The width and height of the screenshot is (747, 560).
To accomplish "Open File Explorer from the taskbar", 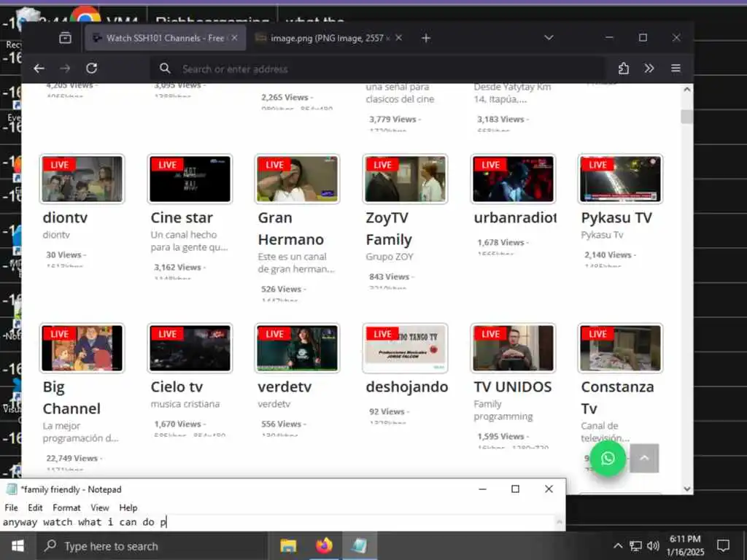I will click(x=288, y=545).
